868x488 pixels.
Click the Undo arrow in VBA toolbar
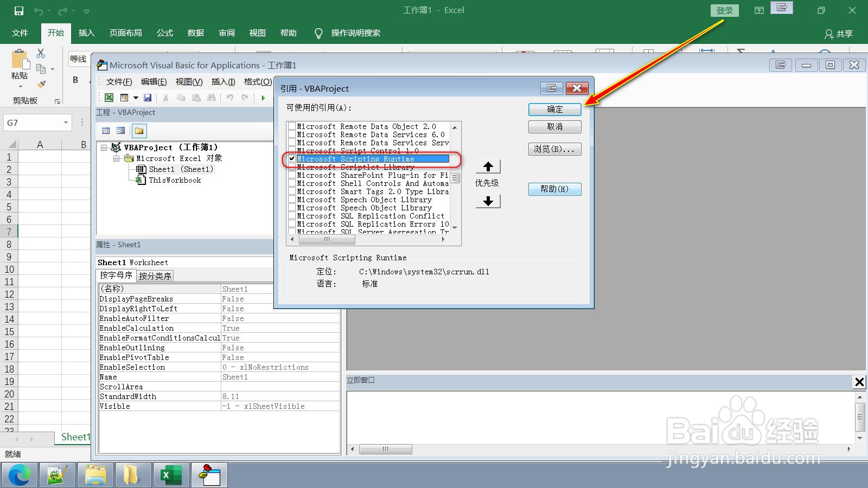tap(229, 98)
